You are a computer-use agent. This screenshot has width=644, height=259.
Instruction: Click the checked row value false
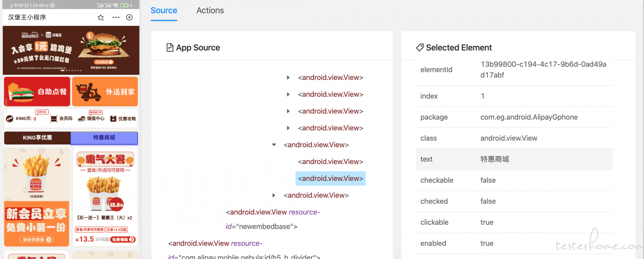(x=488, y=201)
